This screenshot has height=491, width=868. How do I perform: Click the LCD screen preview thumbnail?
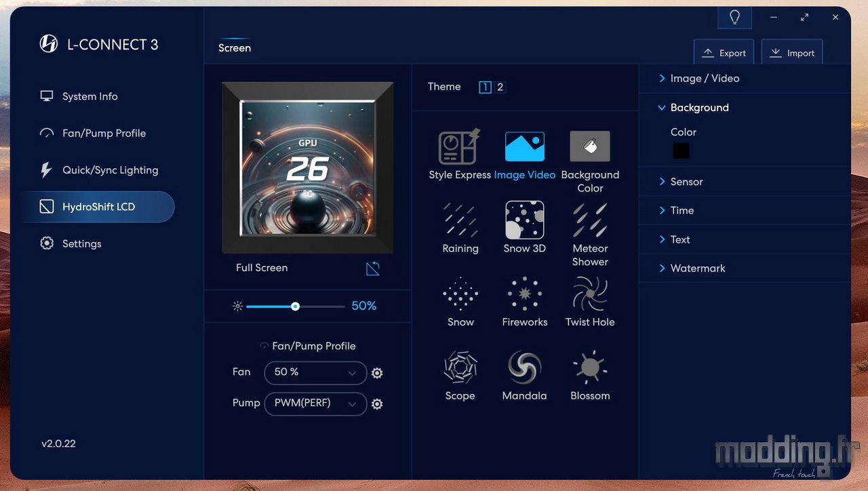click(x=308, y=168)
